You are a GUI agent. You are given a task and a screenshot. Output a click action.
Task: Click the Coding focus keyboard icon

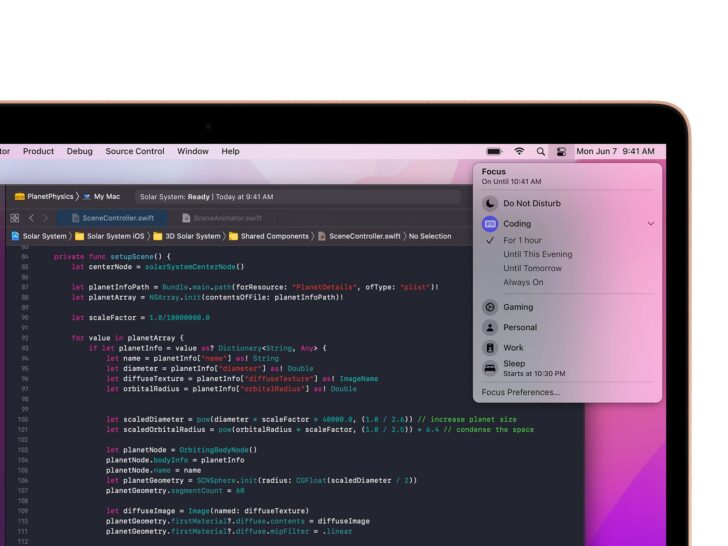click(x=490, y=224)
